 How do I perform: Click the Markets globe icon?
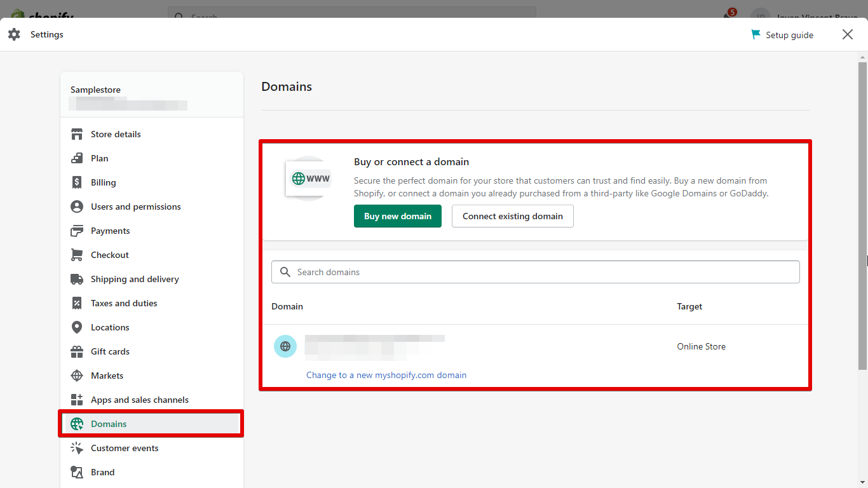(77, 376)
